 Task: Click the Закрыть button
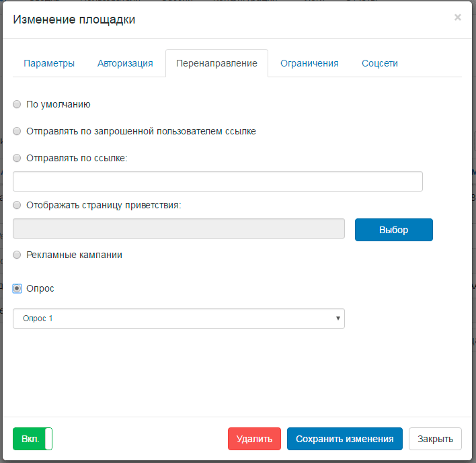pos(435,439)
